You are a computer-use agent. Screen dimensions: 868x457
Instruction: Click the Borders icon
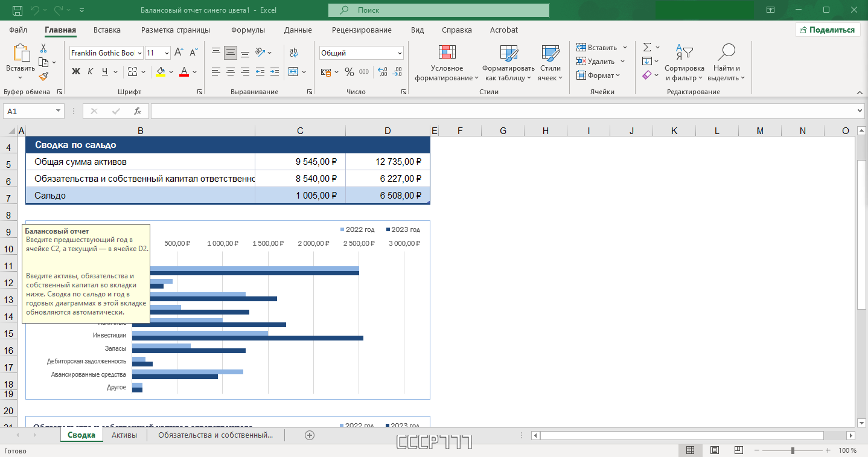click(132, 72)
